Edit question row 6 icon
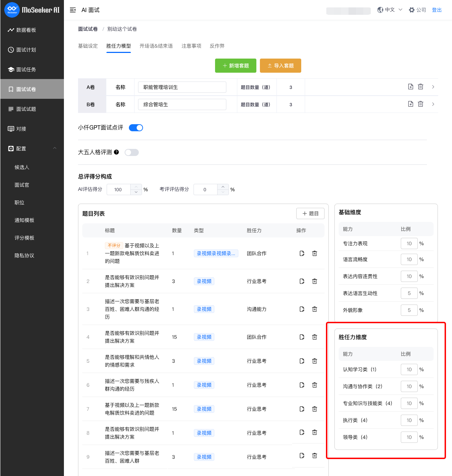The image size is (452, 476). tap(302, 385)
